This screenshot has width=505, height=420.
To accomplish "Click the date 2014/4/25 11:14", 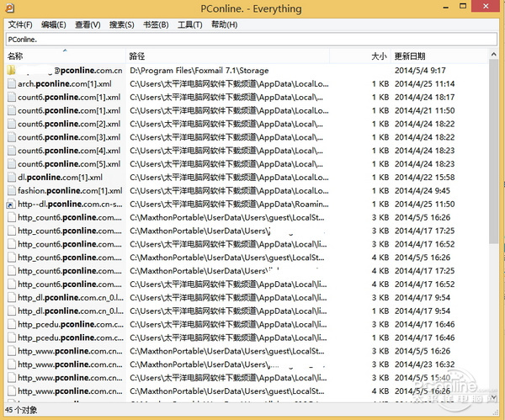I will click(424, 83).
